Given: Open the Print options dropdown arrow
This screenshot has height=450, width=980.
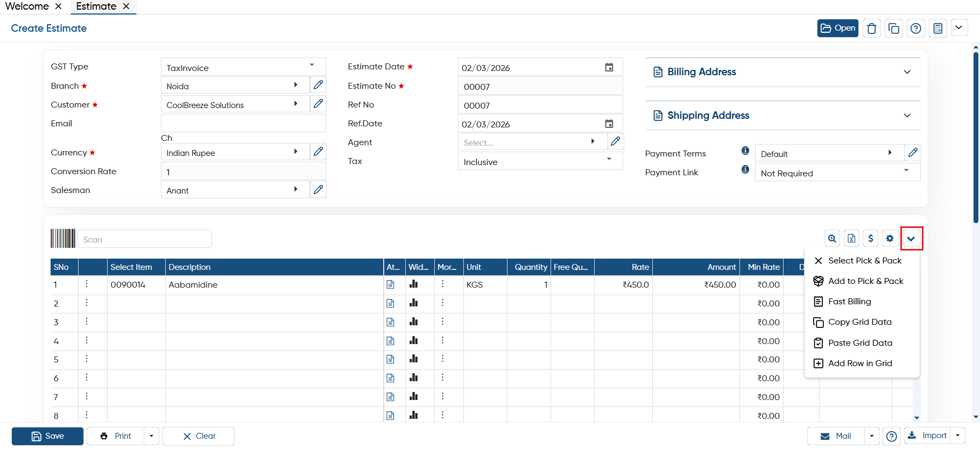Looking at the screenshot, I should point(151,436).
